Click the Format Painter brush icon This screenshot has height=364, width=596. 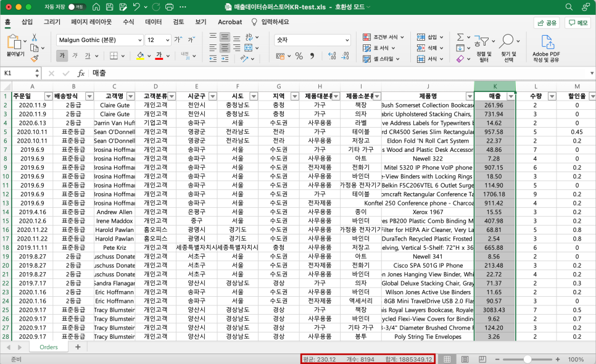35,58
